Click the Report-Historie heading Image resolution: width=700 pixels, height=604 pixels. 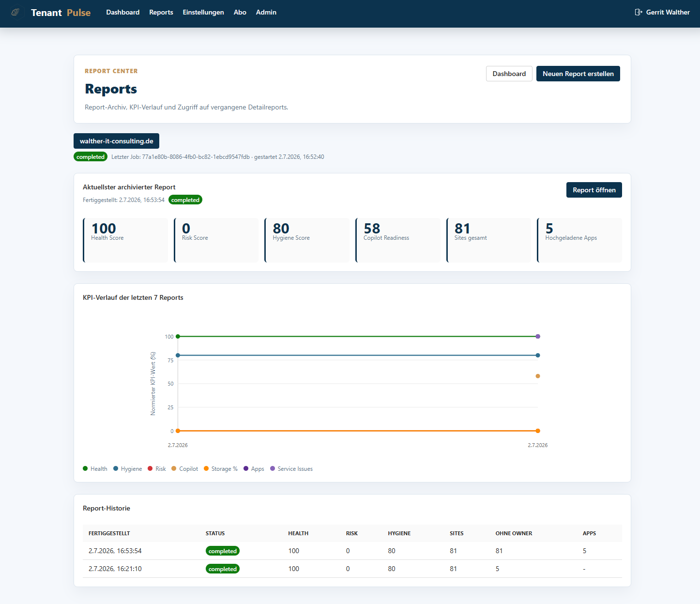(x=107, y=508)
